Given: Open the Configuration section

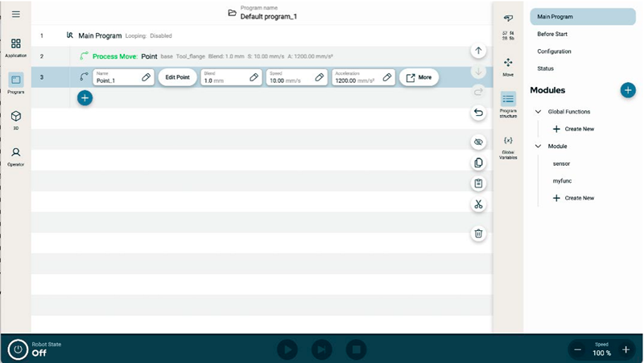Looking at the screenshot, I should coord(554,52).
